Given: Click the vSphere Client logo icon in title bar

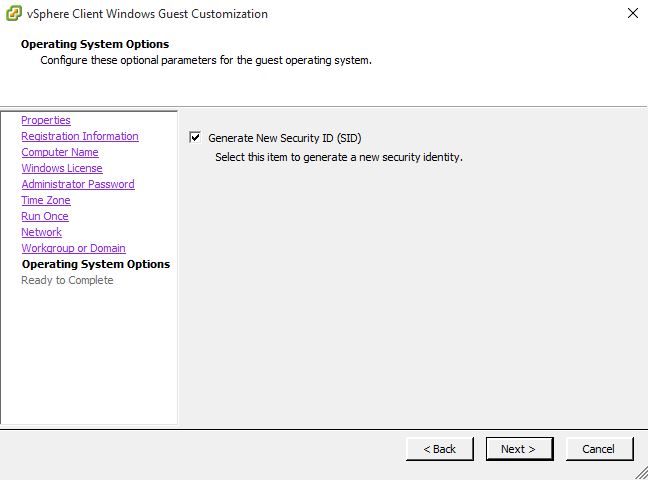Looking at the screenshot, I should pos(14,13).
